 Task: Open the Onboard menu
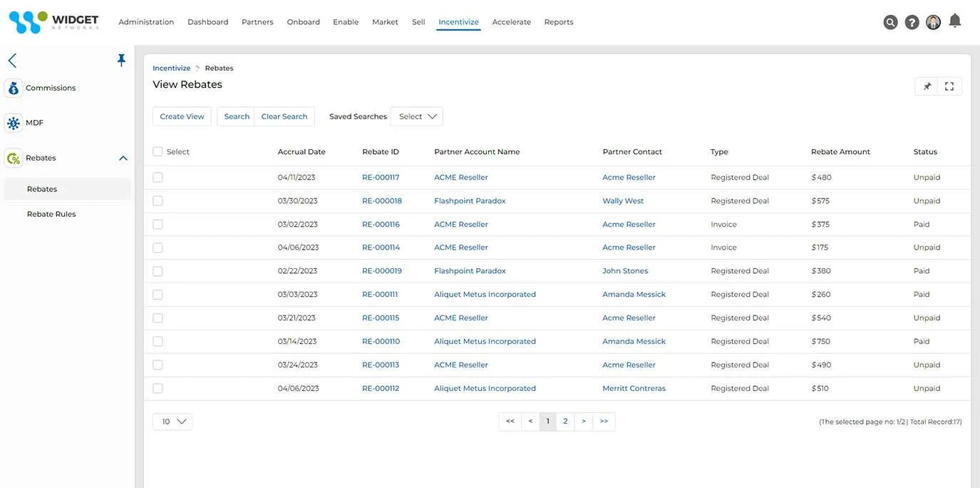coord(304,22)
